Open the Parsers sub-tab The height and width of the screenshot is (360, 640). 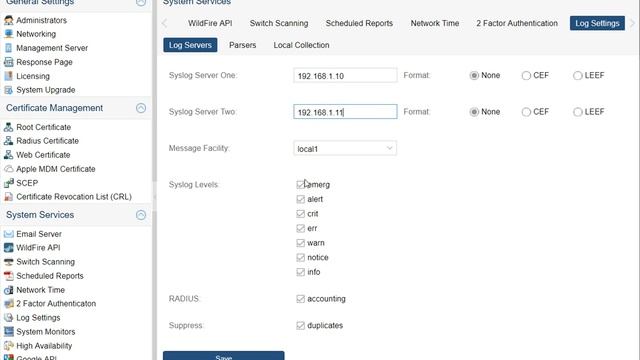click(x=242, y=45)
